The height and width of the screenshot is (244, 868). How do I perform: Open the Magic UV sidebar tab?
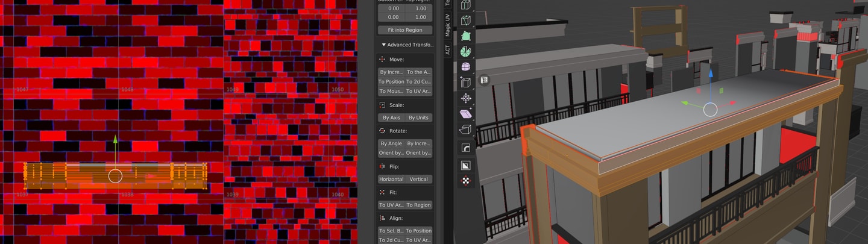[x=447, y=27]
